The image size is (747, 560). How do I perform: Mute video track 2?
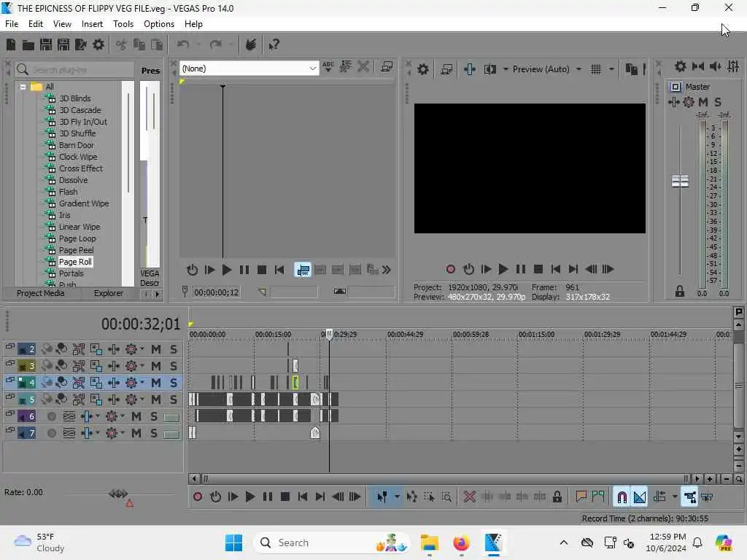pyautogui.click(x=156, y=349)
